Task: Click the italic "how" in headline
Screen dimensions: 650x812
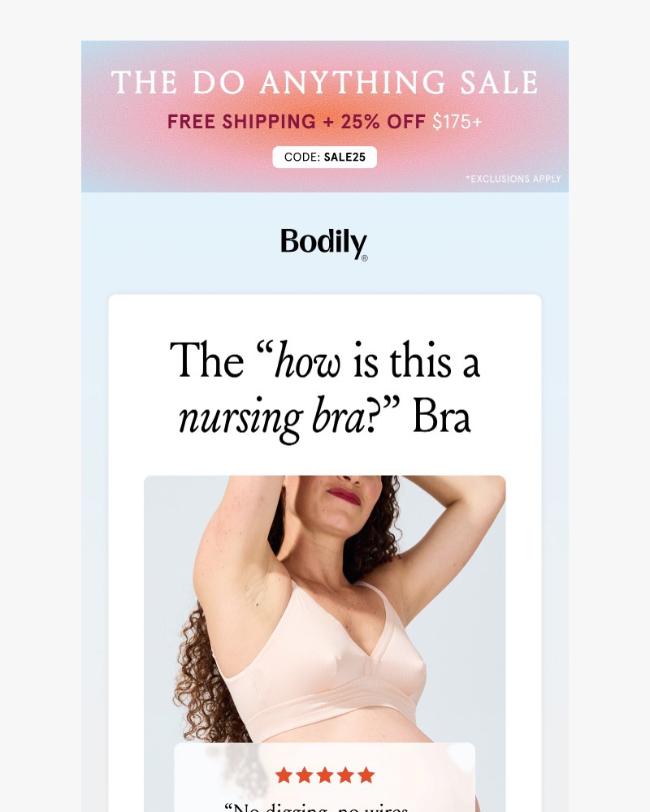Action: (307, 361)
